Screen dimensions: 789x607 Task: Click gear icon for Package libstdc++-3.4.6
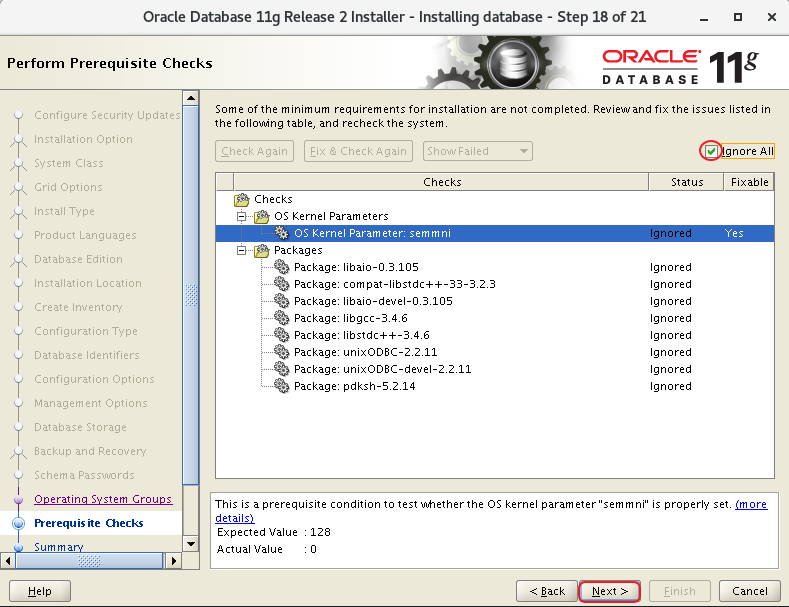tap(282, 335)
